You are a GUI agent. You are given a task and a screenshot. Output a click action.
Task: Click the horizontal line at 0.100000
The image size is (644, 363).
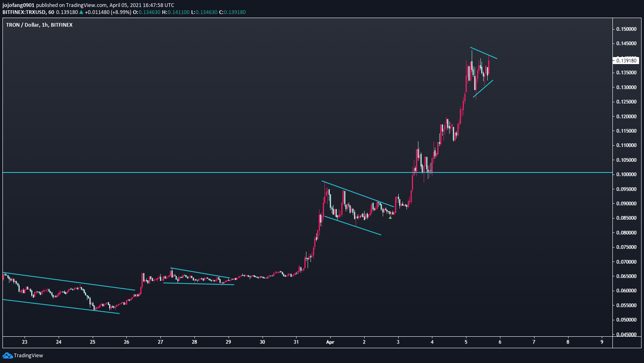(x=308, y=172)
